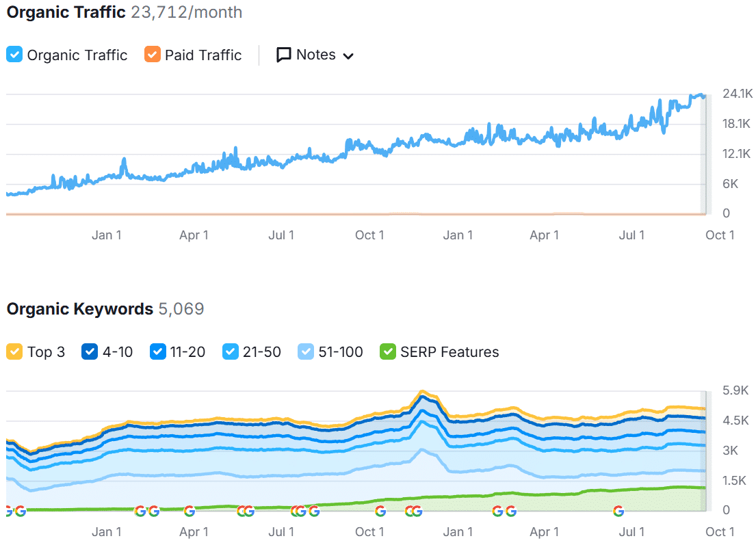Click the Google marker closest before second Apr 1
This screenshot has height=545, width=756.
tap(510, 511)
